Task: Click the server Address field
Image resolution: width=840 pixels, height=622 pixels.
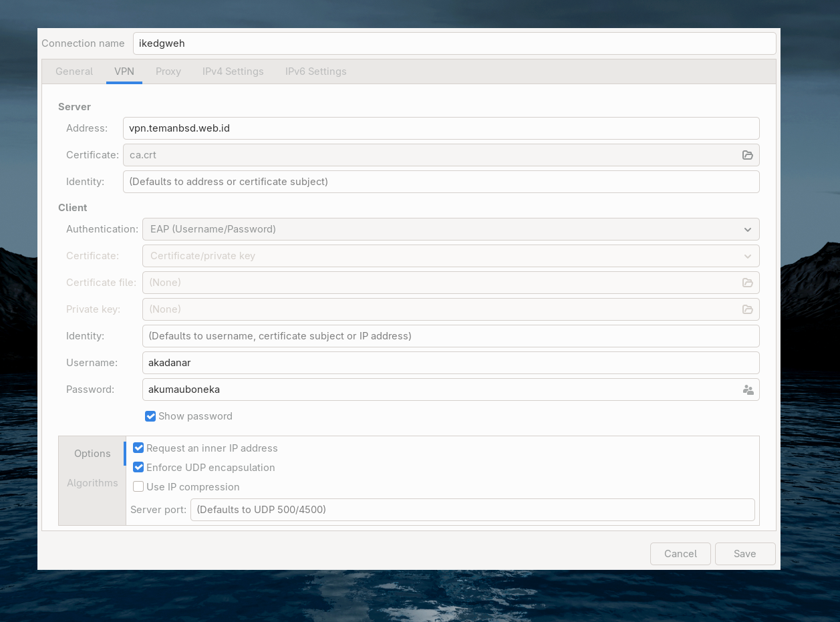Action: pyautogui.click(x=441, y=128)
